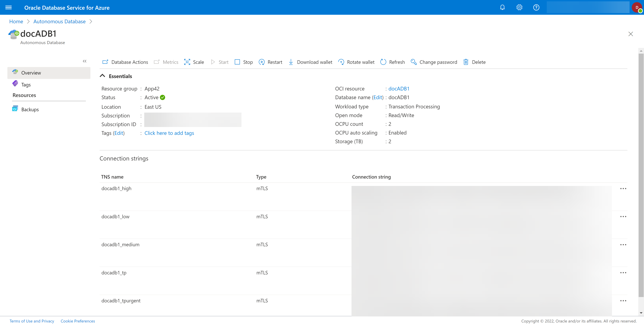Select the docadb1_tpurgent TNS name

click(x=121, y=301)
